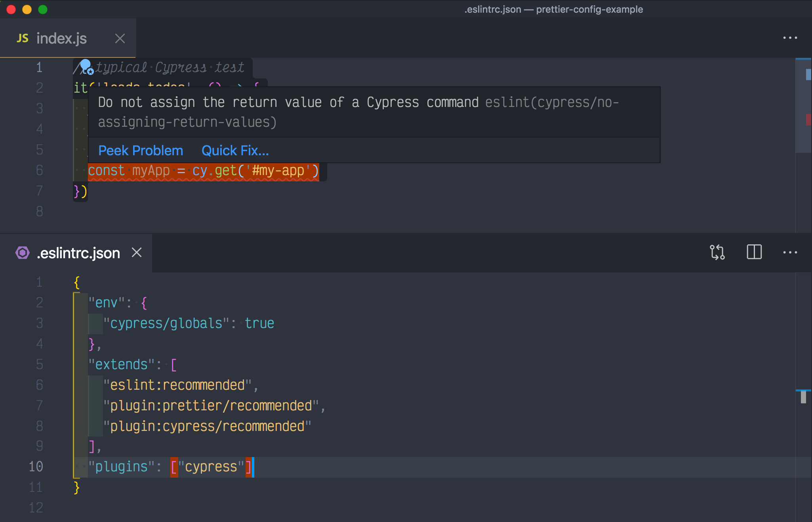Click line number 10 in .eslintrc.json
Screen dimensions: 812x522
click(36, 467)
